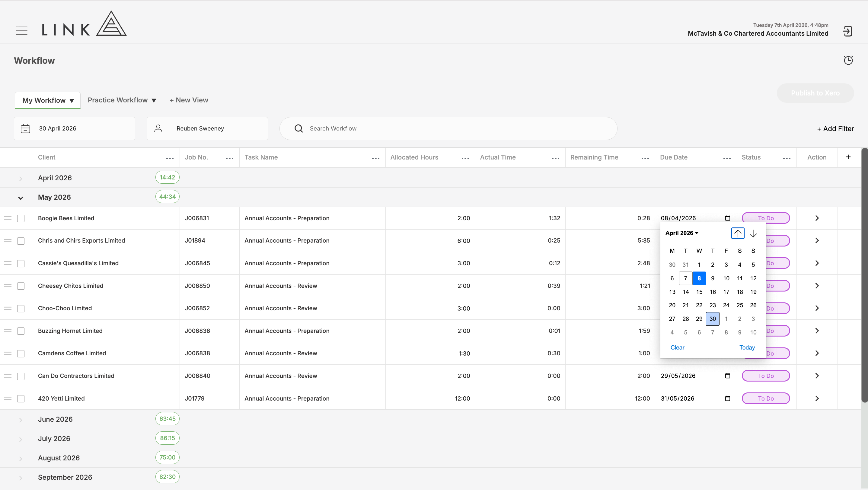Viewport: 868px width, 490px height.
Task: Add a new column with plus icon
Action: click(x=848, y=157)
